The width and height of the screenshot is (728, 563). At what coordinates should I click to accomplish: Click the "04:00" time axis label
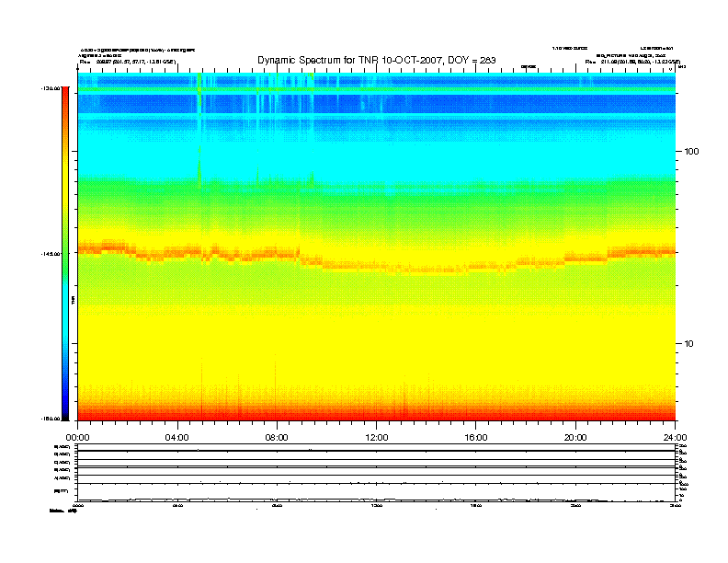(177, 438)
